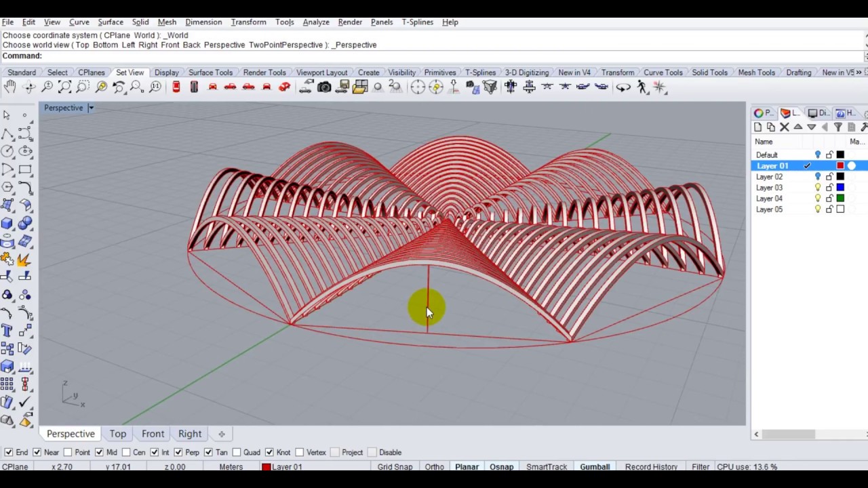Open the File menu
The height and width of the screenshot is (488, 868).
pos(7,22)
